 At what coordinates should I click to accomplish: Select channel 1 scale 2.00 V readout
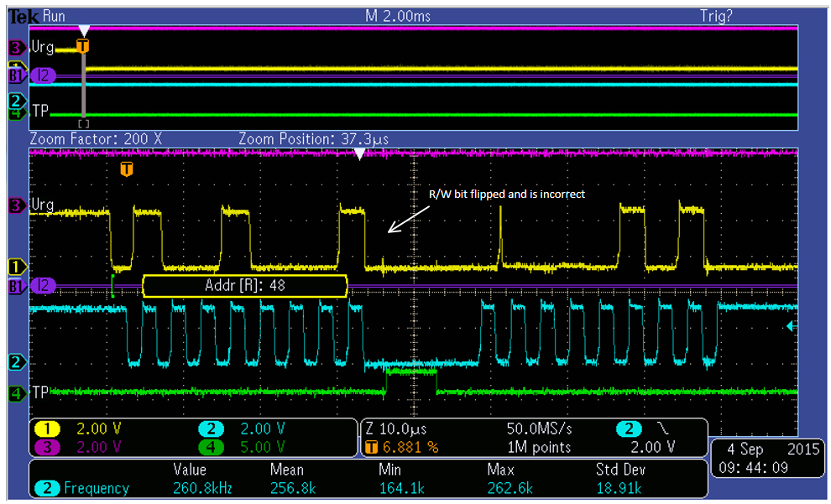tap(98, 429)
